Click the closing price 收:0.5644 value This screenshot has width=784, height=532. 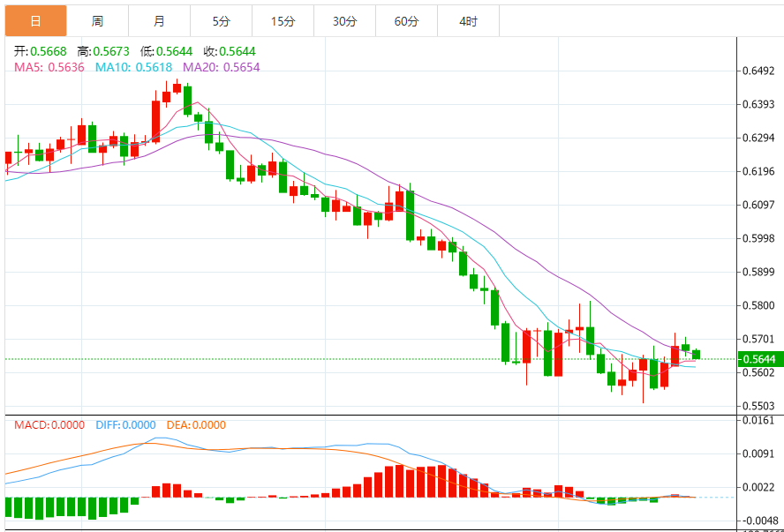tap(229, 51)
